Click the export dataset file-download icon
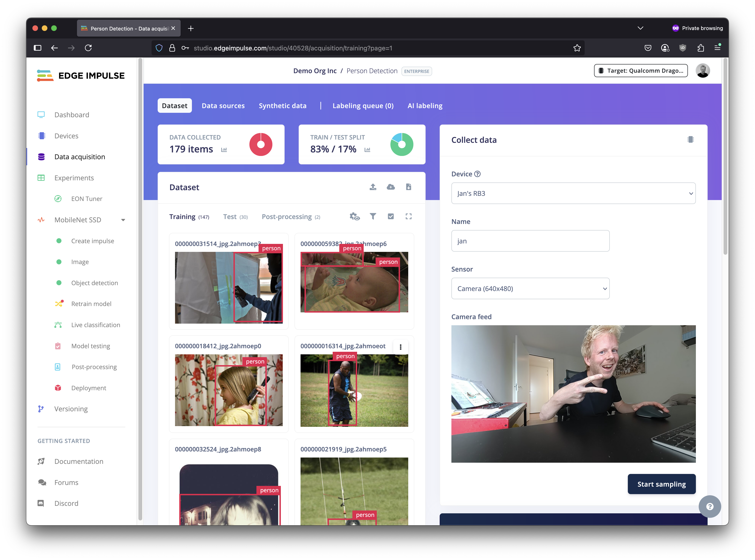Viewport: 755px width, 560px height. (408, 187)
